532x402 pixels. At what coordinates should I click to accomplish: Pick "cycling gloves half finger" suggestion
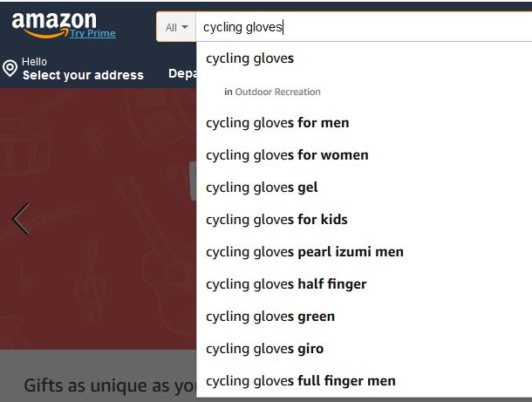pyautogui.click(x=286, y=284)
